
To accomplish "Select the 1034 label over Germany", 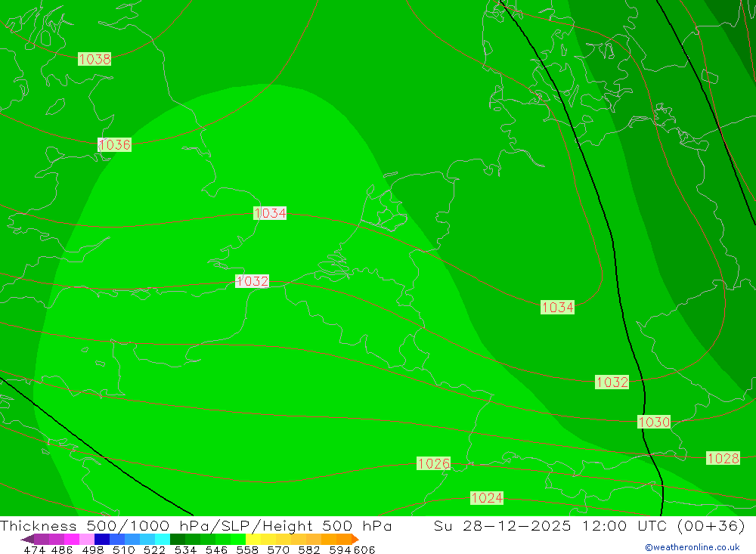I will point(557,307).
